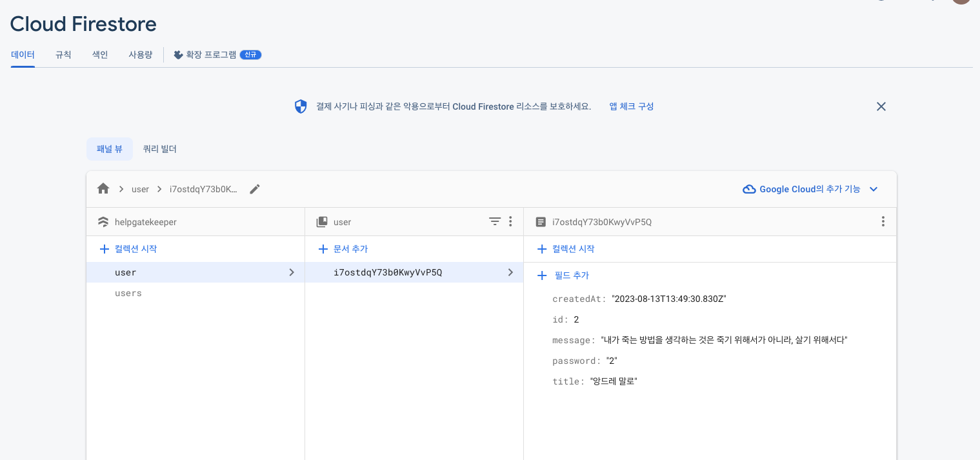
Task: Open the three-dot menu for the user collection
Action: (510, 221)
